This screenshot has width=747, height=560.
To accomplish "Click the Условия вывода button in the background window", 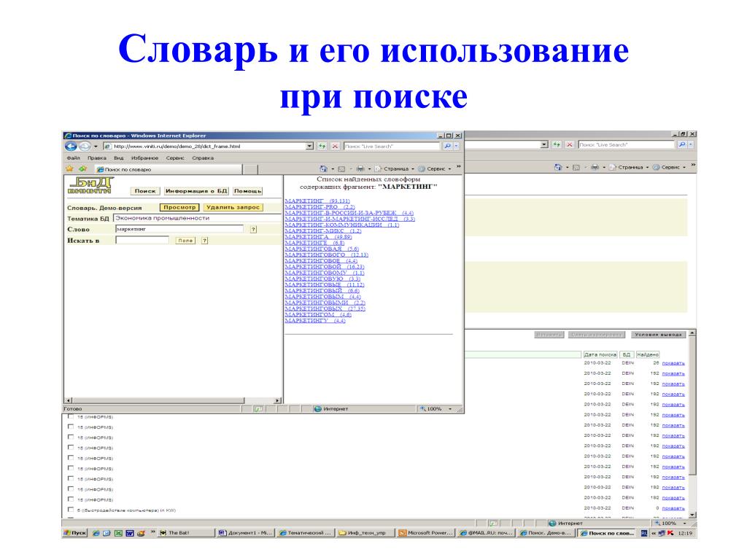I will pos(659,335).
